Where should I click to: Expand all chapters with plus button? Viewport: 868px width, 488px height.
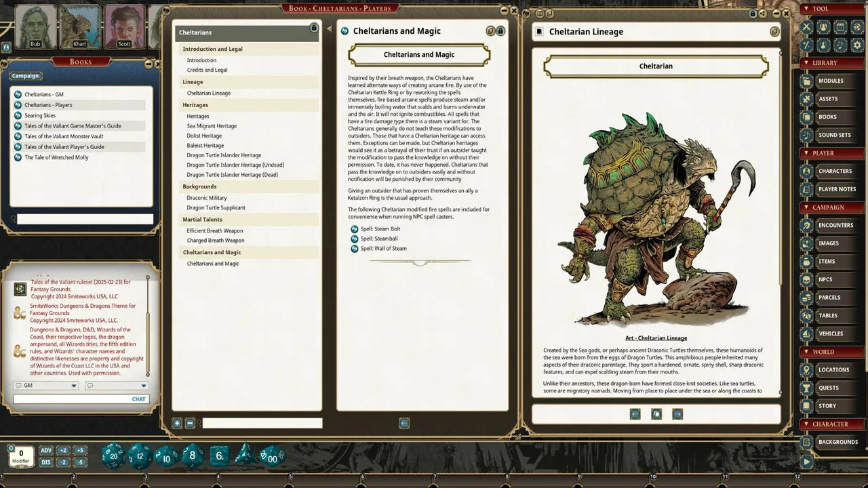tap(177, 423)
